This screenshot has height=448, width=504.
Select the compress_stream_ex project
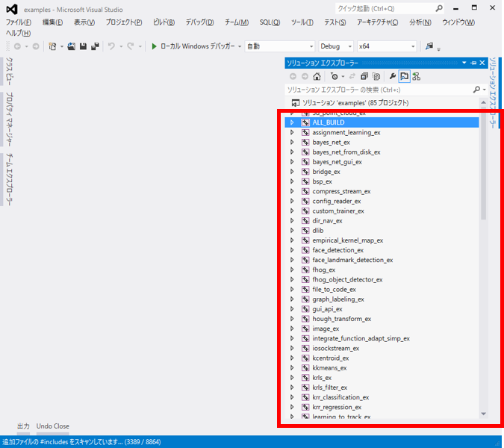click(x=341, y=191)
